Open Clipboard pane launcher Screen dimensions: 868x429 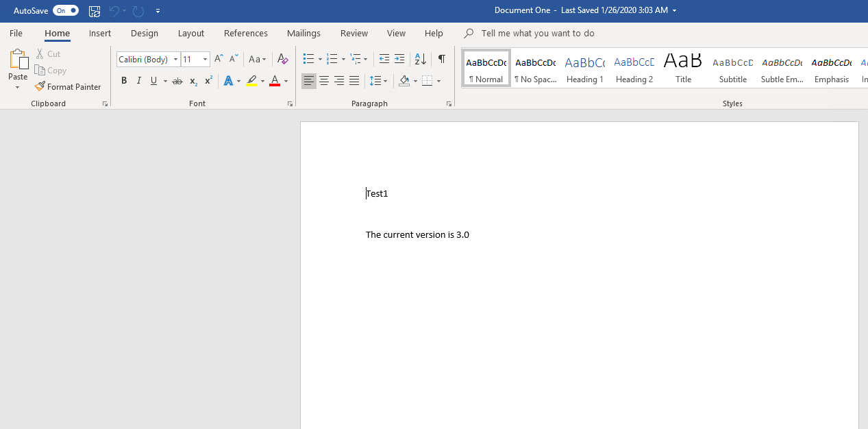click(x=105, y=104)
